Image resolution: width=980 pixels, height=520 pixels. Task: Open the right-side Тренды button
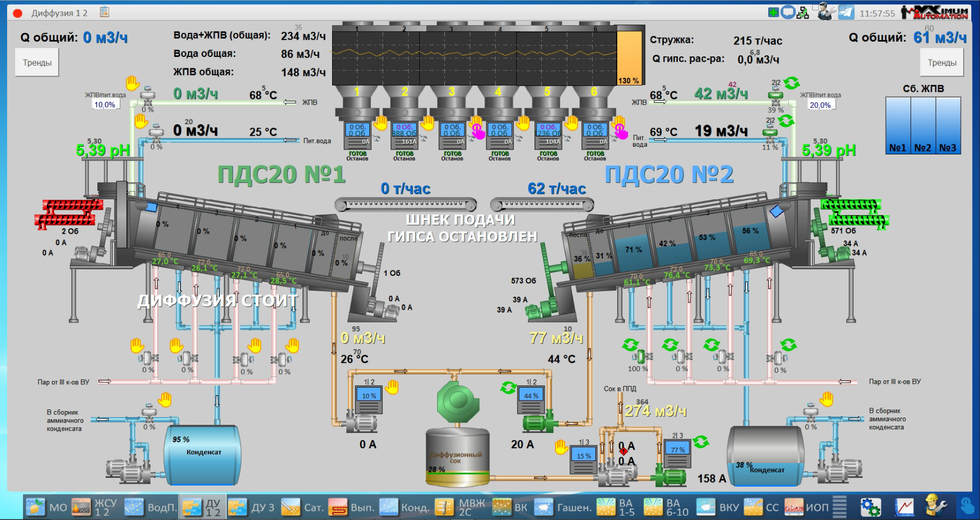942,63
